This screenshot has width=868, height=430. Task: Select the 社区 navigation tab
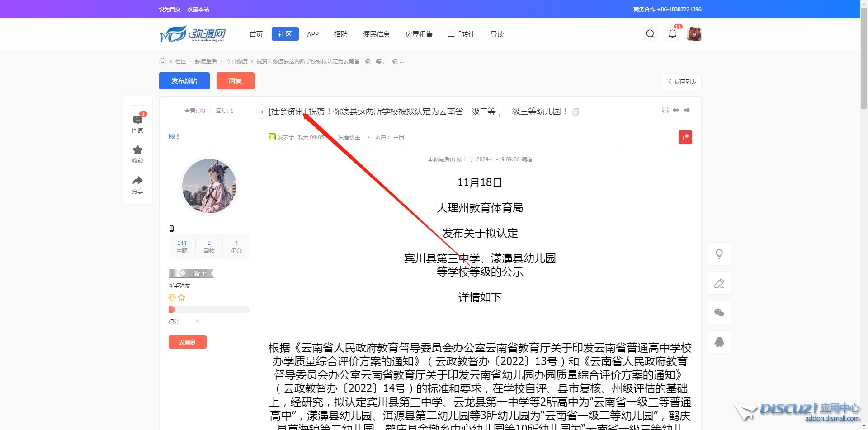(x=285, y=34)
